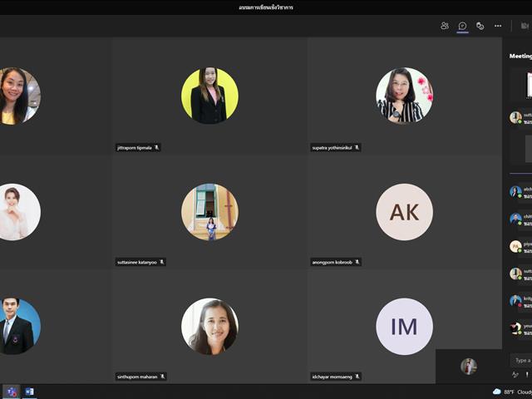Open Microsoft Word from the taskbar
Screen dimensions: 532x399
pyautogui.click(x=30, y=392)
